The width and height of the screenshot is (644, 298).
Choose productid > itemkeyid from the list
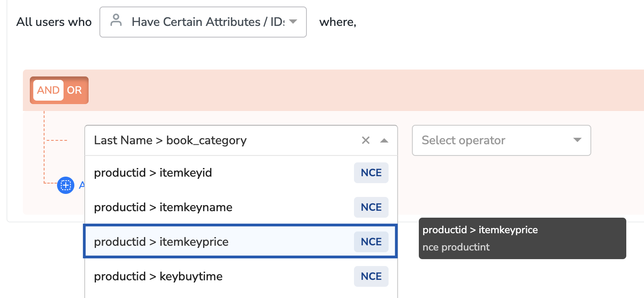point(216,173)
